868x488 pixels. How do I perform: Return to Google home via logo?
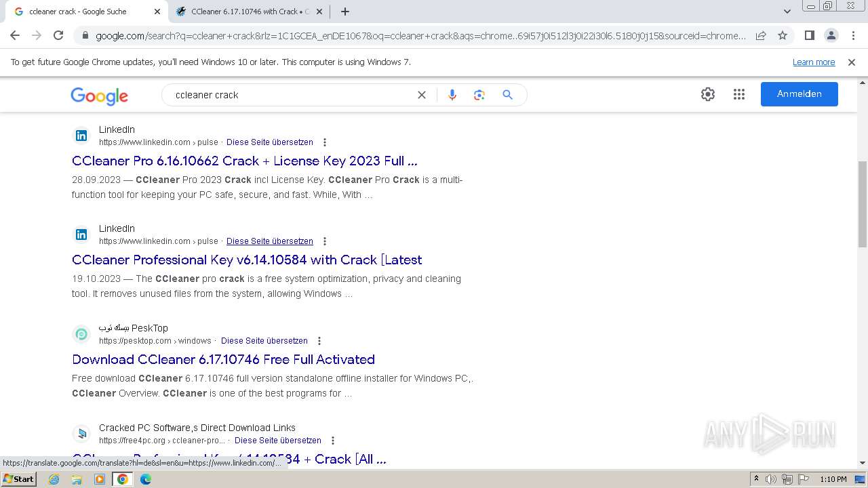(x=99, y=96)
